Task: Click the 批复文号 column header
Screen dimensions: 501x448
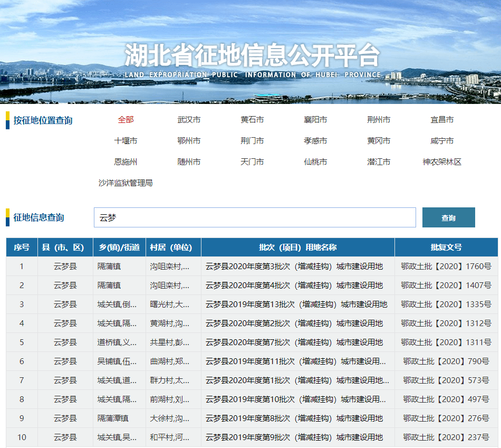Action: pyautogui.click(x=446, y=247)
